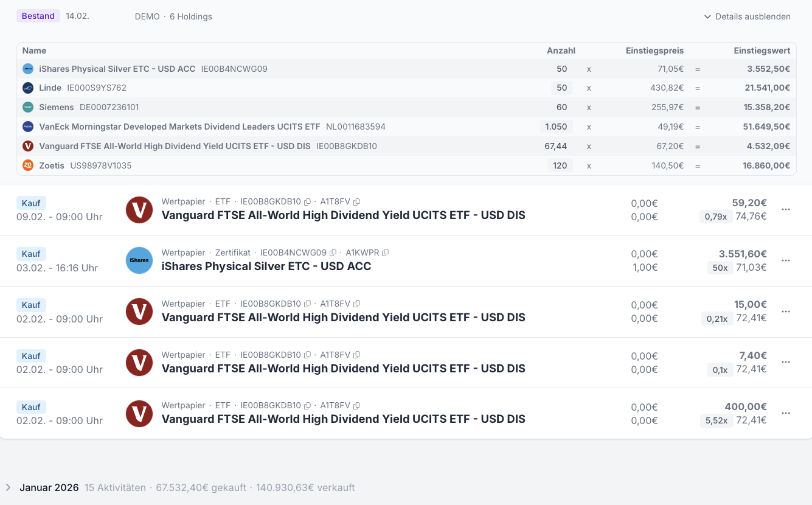Click the 0,79x quantity badge
812x505 pixels.
coord(716,216)
